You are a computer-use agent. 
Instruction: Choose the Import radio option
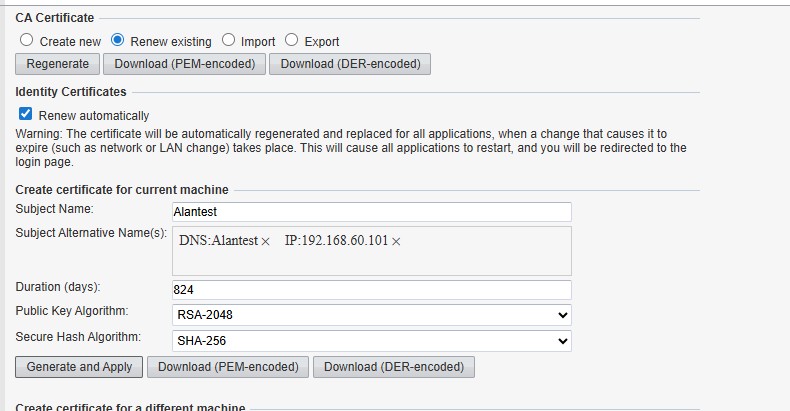point(228,41)
